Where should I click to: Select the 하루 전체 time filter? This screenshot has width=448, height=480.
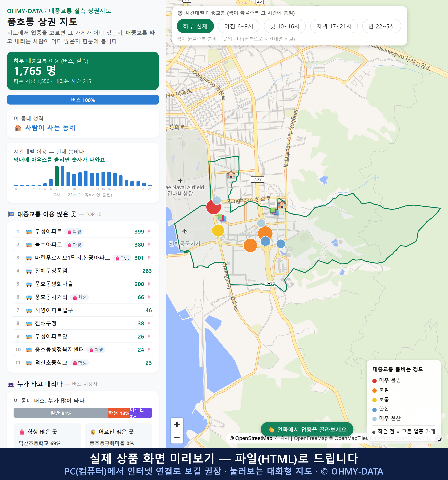point(195,26)
